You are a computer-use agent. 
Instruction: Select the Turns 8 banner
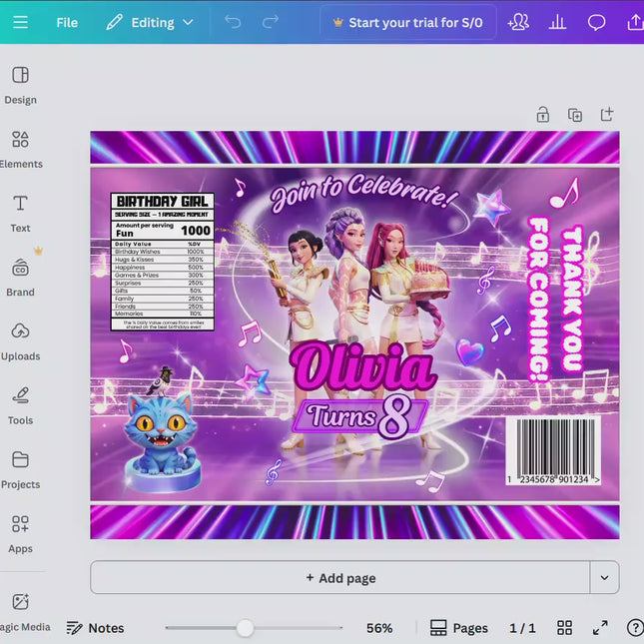pos(360,416)
